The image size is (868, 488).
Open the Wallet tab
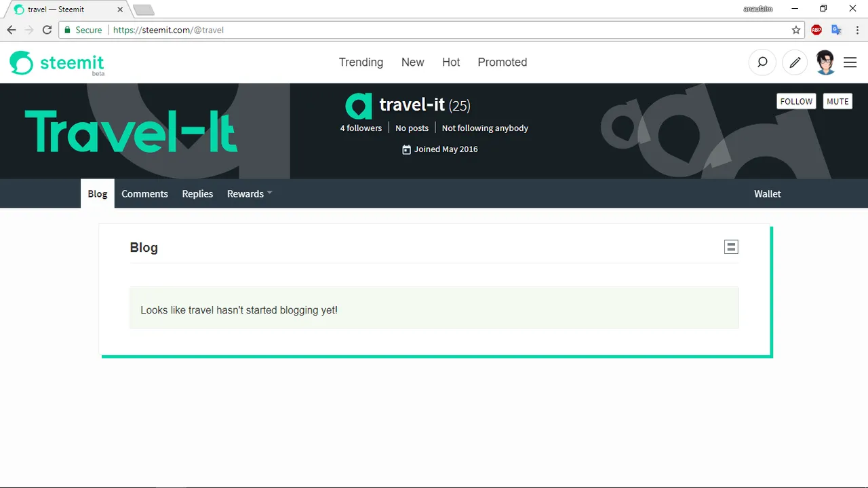(x=768, y=194)
